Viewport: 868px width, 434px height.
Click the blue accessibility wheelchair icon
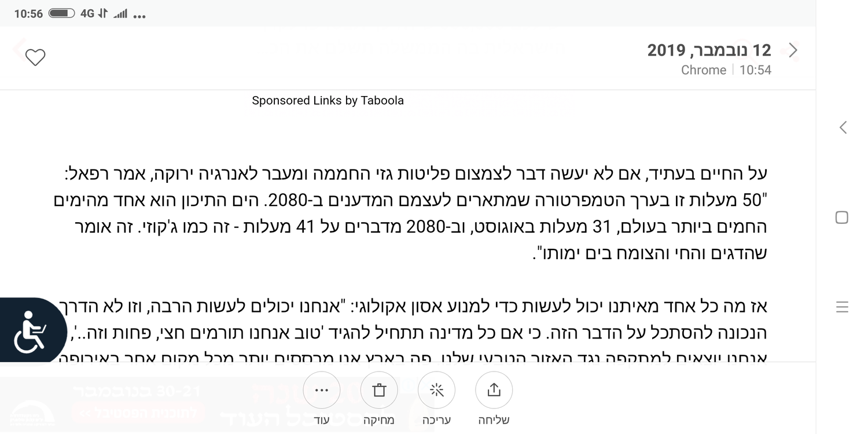tap(30, 332)
